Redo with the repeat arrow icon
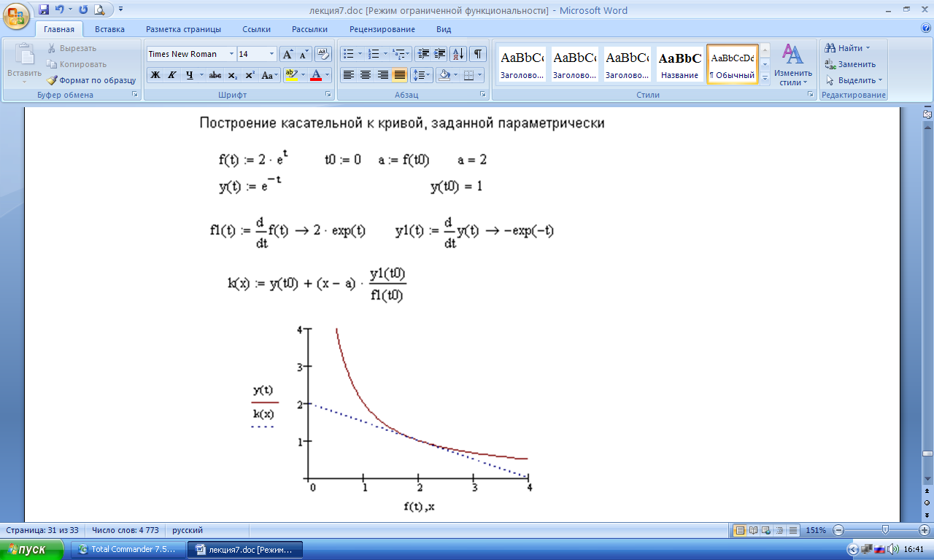This screenshot has height=560, width=934. point(82,10)
